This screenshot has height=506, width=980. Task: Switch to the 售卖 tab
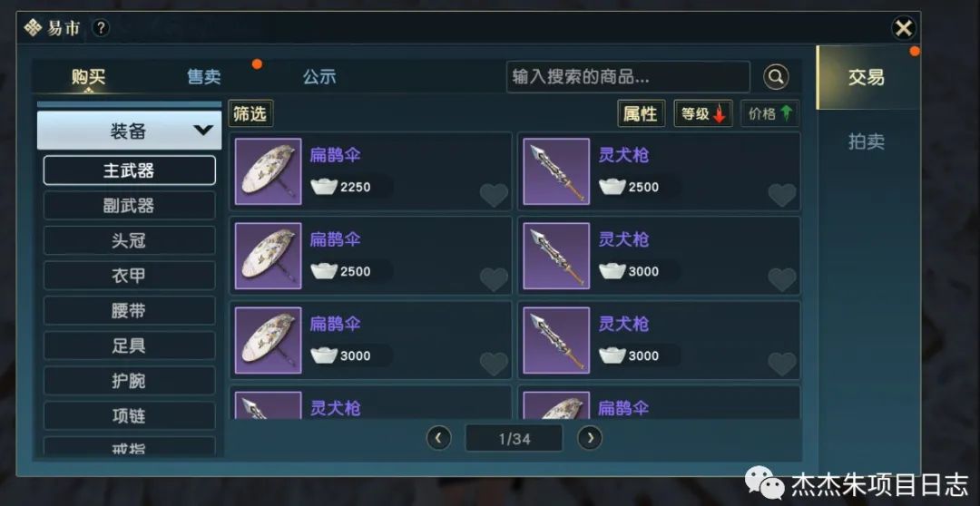point(204,77)
